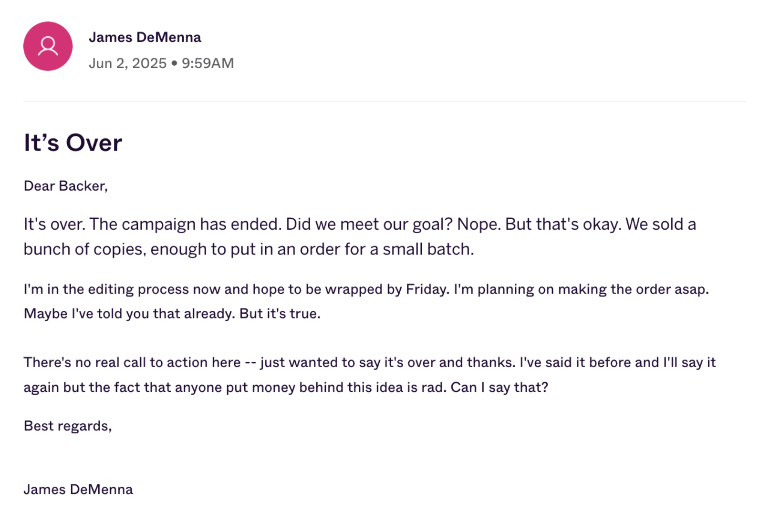The height and width of the screenshot is (532, 770).
Task: Click the "Dear Backer," greeting line
Action: 66,186
